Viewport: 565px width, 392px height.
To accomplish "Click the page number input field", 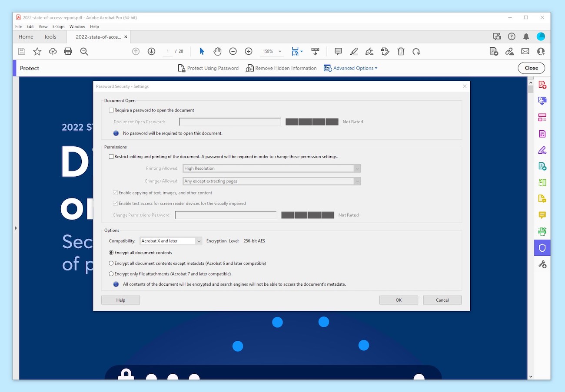I will click(167, 51).
